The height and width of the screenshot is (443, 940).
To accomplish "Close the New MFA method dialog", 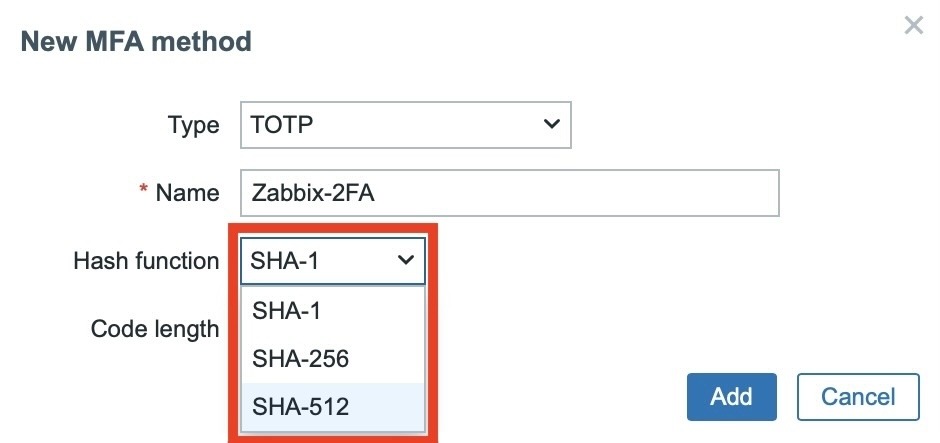I will click(x=913, y=26).
